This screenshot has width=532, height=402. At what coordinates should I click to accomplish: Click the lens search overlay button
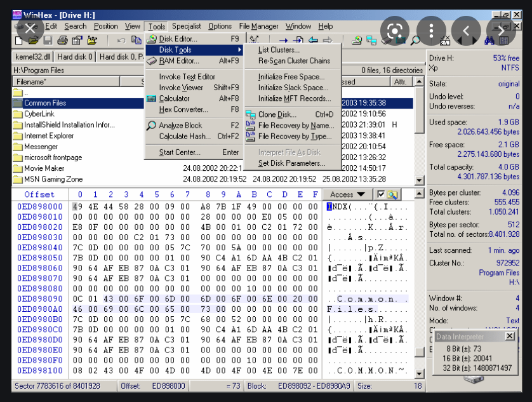point(395,31)
